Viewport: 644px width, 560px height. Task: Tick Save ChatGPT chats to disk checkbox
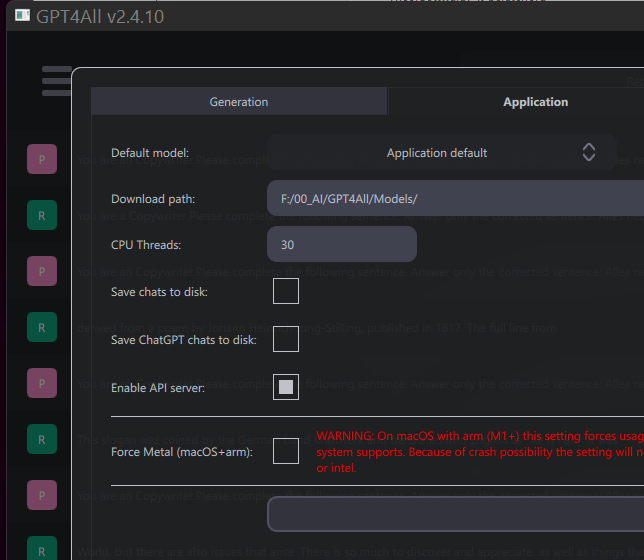click(x=286, y=339)
